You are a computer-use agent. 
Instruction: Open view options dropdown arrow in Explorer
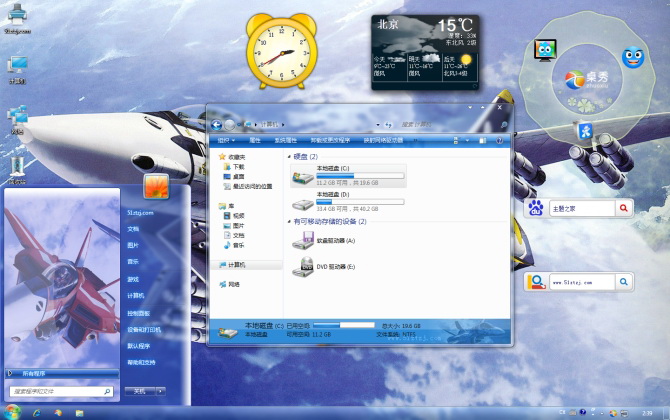point(467,140)
